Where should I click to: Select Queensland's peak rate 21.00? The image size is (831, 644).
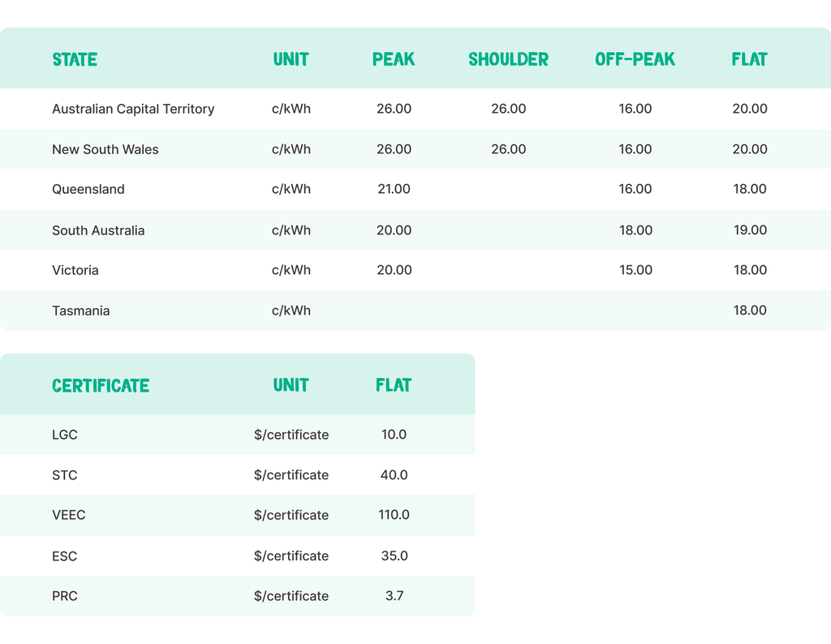[394, 189]
